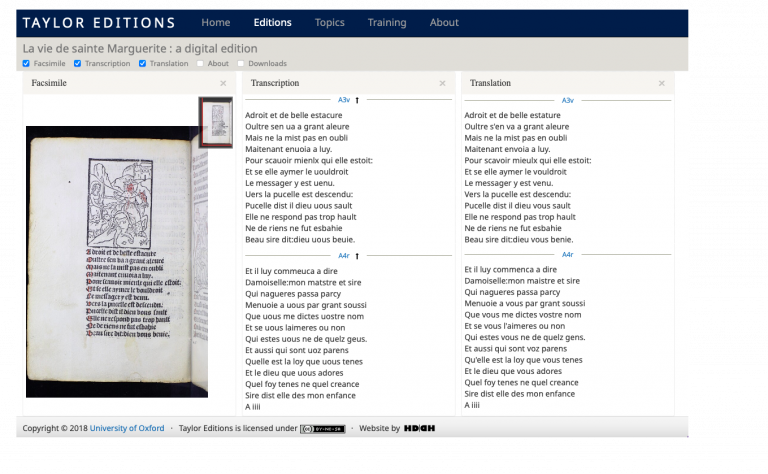The image size is (768, 474).
Task: Click the Facsimile panel heading
Action: 49,83
